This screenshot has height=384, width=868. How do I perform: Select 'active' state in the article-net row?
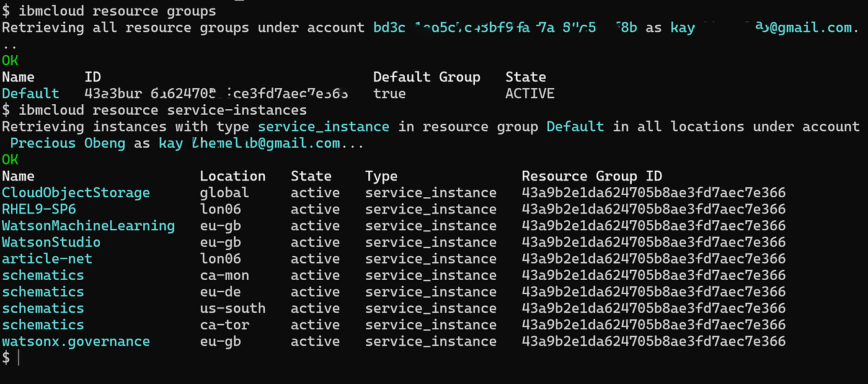tap(315, 259)
